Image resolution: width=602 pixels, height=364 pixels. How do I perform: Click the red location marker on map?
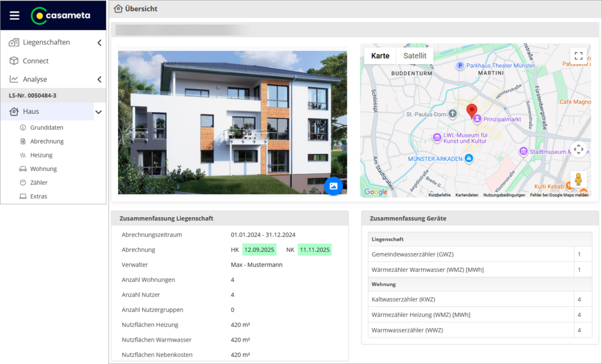(x=471, y=110)
